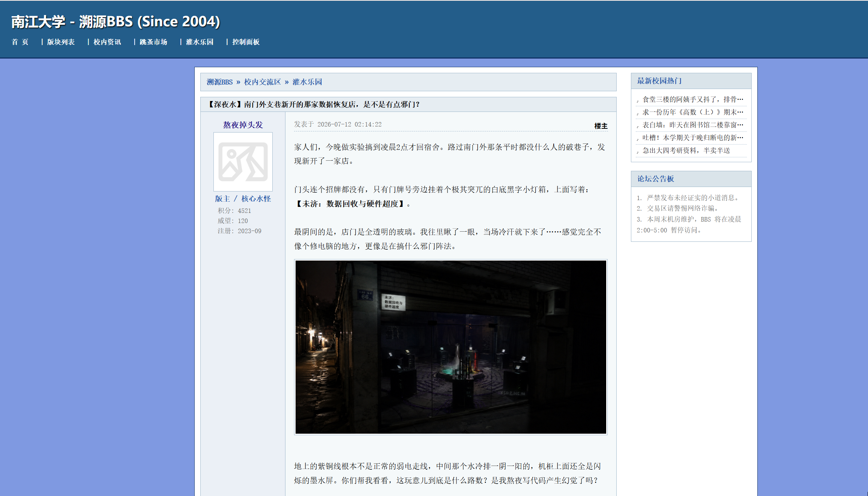Open the 控制面板 menu item
Screen dimensions: 868x496
pyautogui.click(x=246, y=42)
